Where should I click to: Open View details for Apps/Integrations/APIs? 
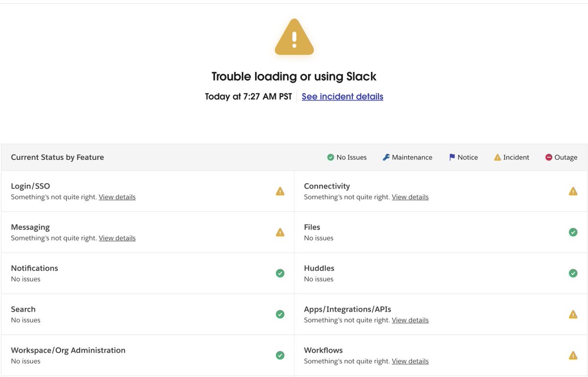tap(410, 320)
